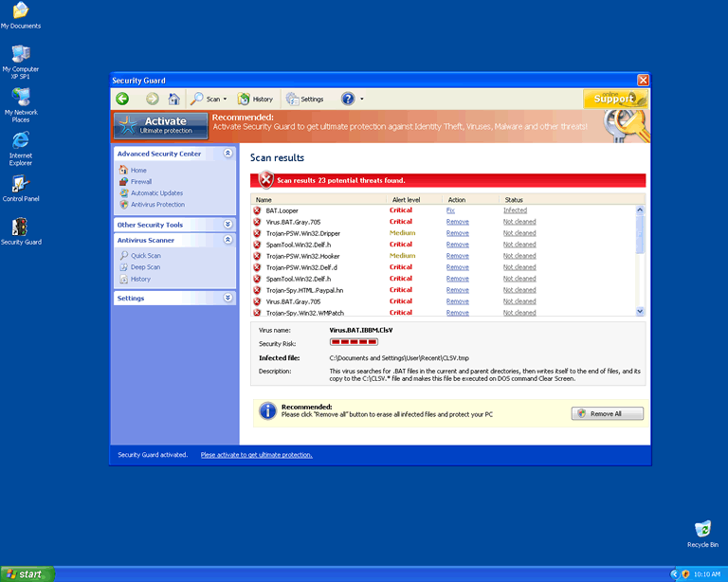Click the Forward arrow toolbar icon

pos(152,99)
